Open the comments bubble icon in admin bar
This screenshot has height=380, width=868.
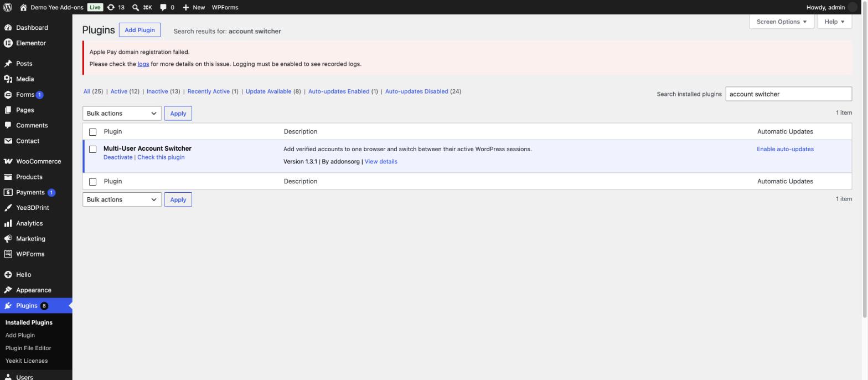tap(163, 7)
